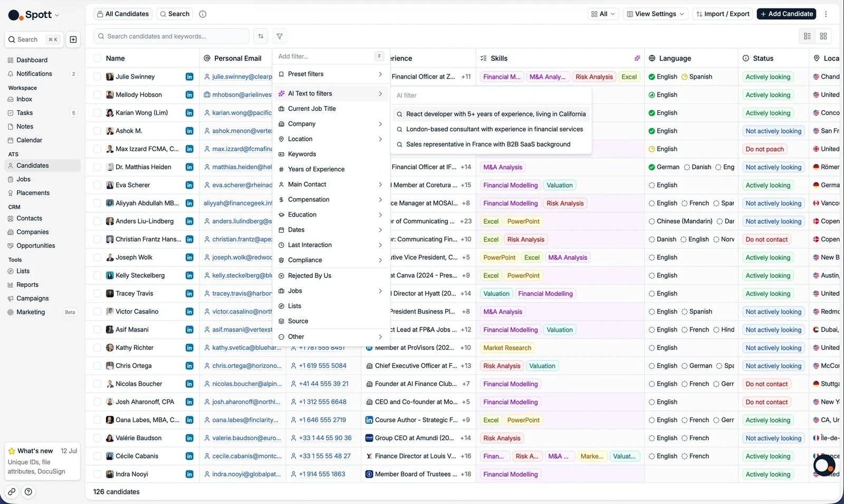Open the more options kebab menu
Image resolution: width=844 pixels, height=504 pixels.
(826, 14)
